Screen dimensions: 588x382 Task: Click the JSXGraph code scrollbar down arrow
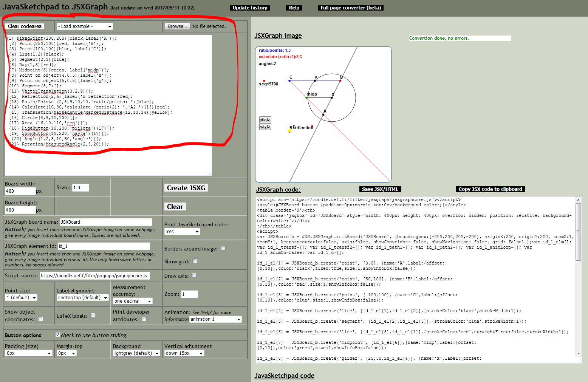578,353
